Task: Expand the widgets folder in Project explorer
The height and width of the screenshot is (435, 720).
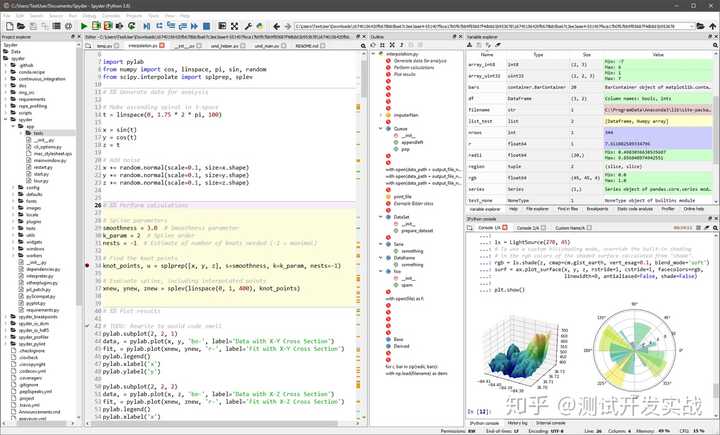Action: coord(13,241)
